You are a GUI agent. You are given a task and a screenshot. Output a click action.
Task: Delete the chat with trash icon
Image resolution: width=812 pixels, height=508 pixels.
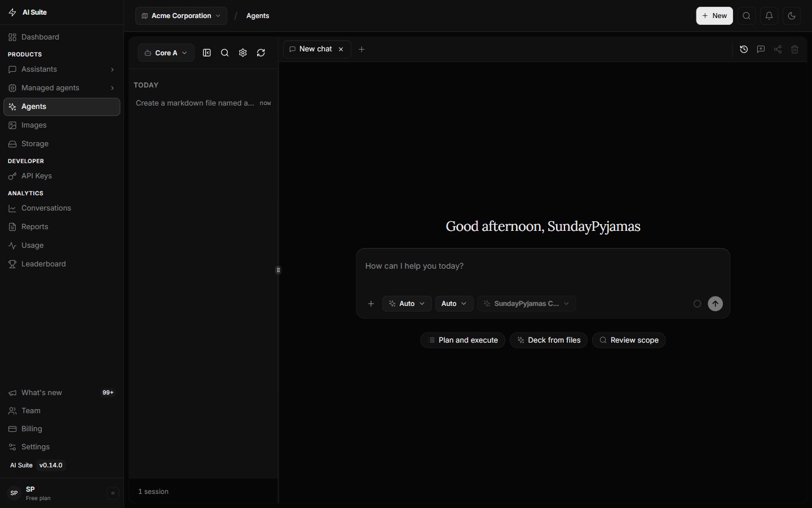click(795, 49)
